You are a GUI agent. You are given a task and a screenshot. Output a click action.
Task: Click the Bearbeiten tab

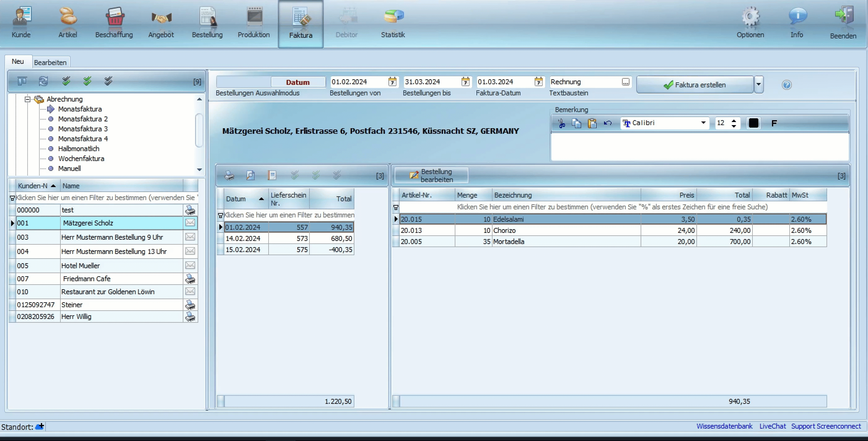coord(50,62)
